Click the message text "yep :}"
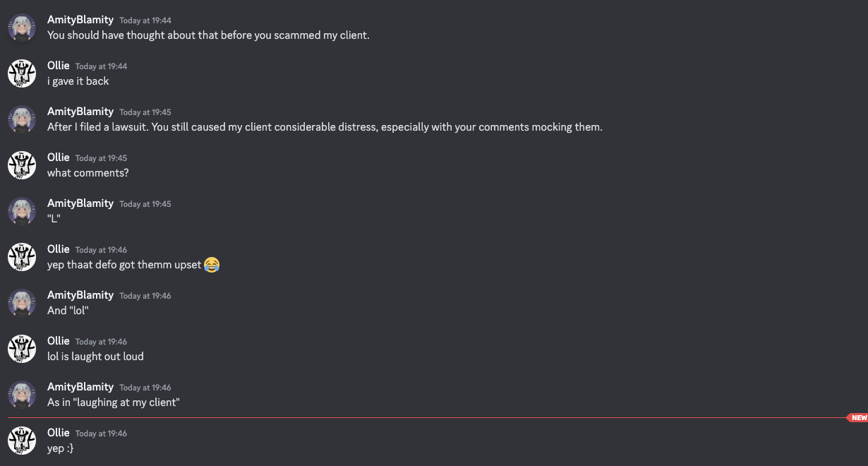 point(61,448)
